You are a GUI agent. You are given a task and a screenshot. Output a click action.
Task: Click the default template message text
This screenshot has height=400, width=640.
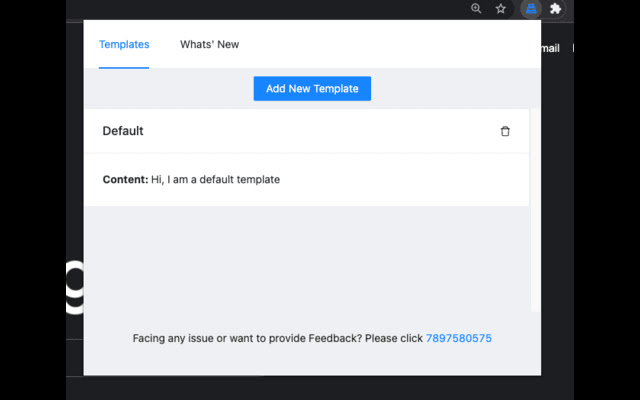[215, 180]
